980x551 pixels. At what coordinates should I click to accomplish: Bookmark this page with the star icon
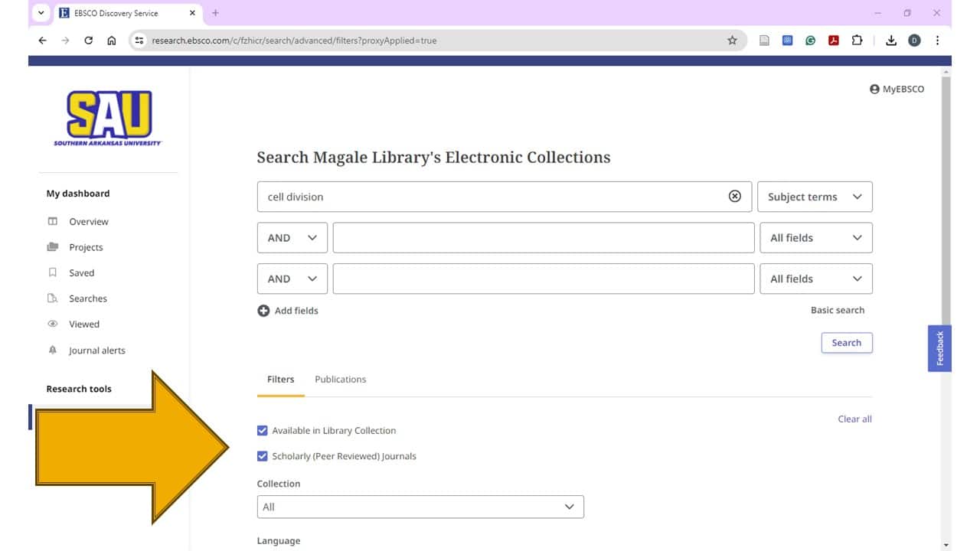click(732, 41)
